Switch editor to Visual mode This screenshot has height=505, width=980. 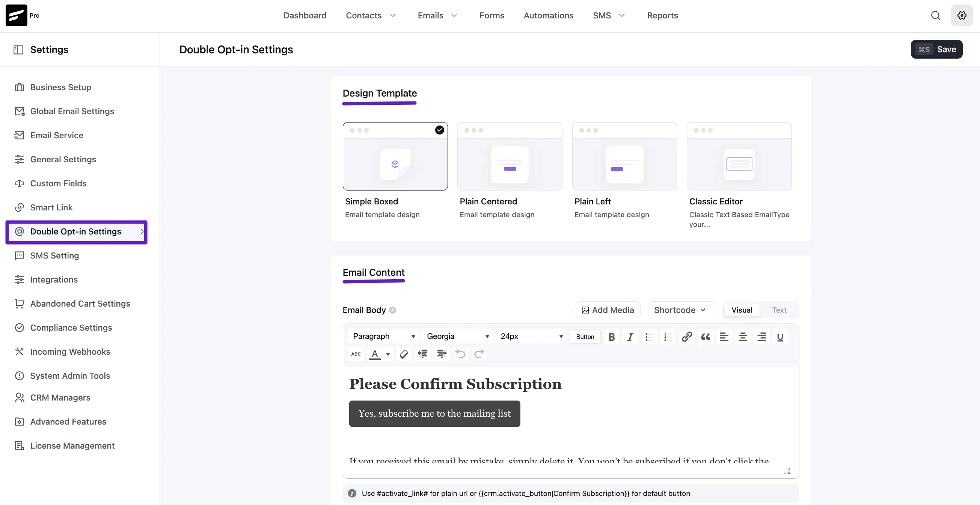tap(742, 310)
